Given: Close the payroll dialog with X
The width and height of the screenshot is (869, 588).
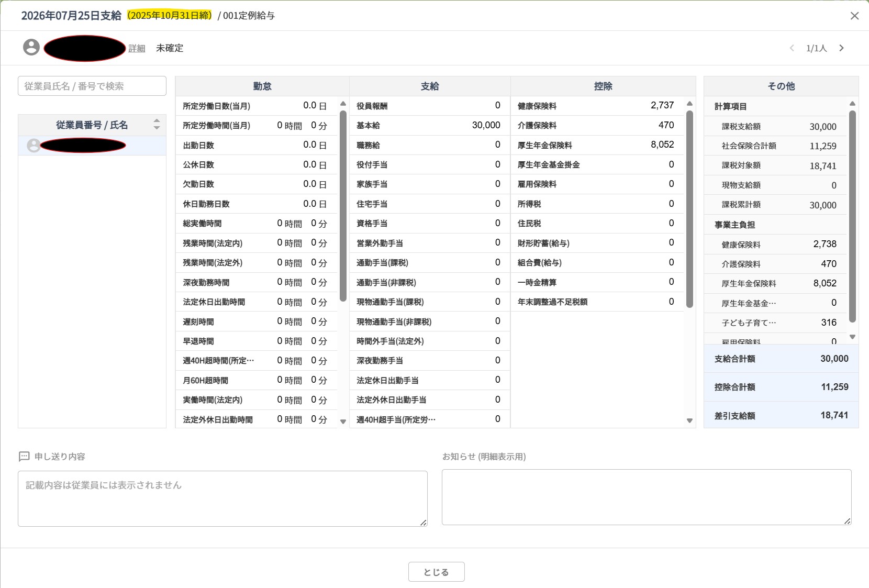Looking at the screenshot, I should click(x=854, y=16).
